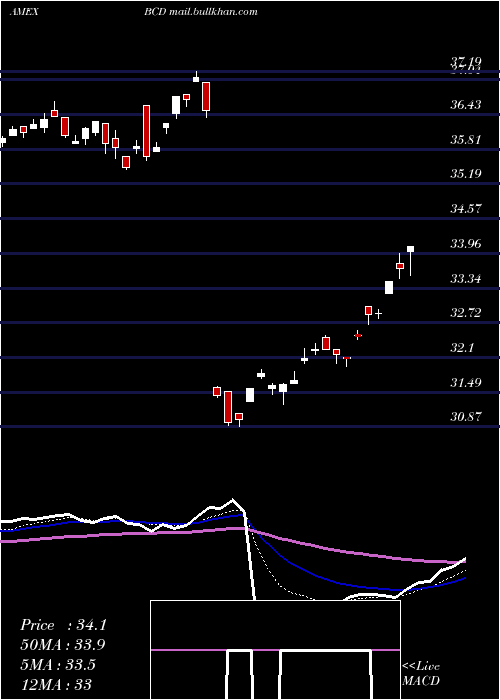Click the 34.57 price level label
The height and width of the screenshot is (700, 500).
[x=466, y=208]
